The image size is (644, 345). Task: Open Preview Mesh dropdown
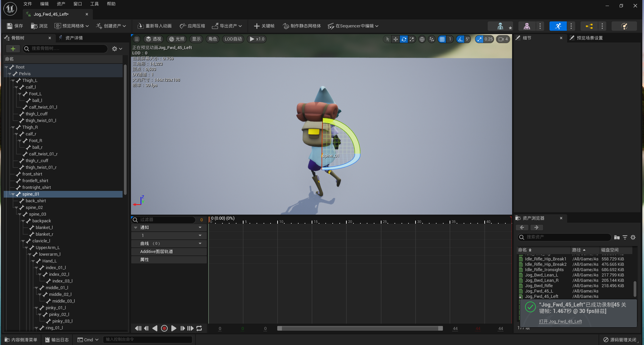click(72, 26)
